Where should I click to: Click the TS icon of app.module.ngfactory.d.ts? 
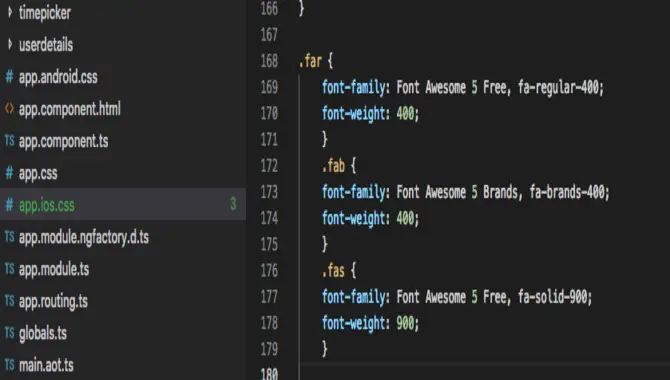[9, 236]
